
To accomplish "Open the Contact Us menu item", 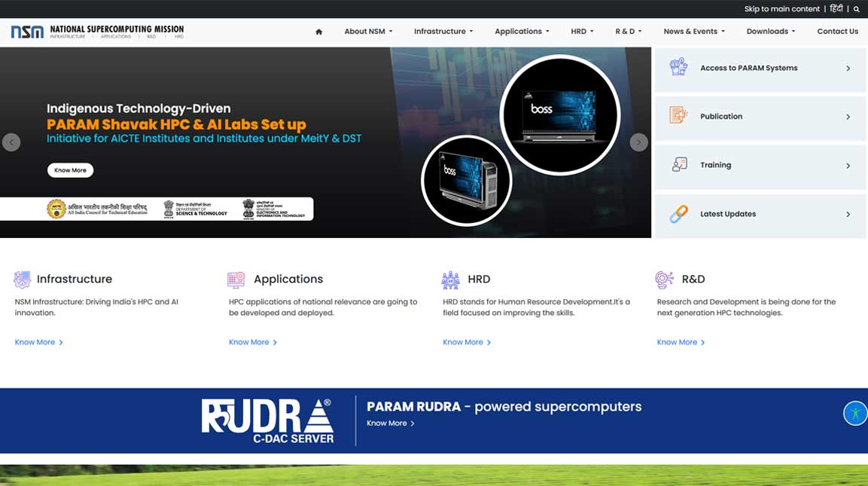I will click(837, 32).
